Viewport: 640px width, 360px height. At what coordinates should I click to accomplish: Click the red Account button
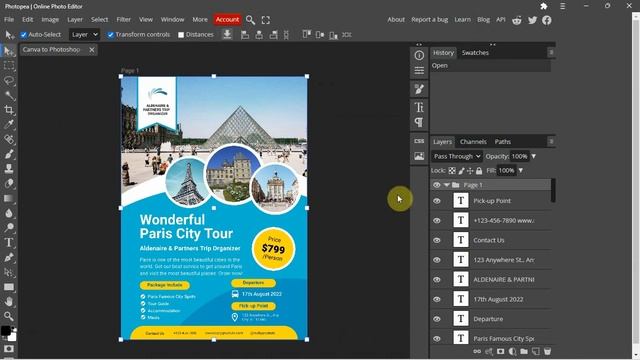click(227, 20)
